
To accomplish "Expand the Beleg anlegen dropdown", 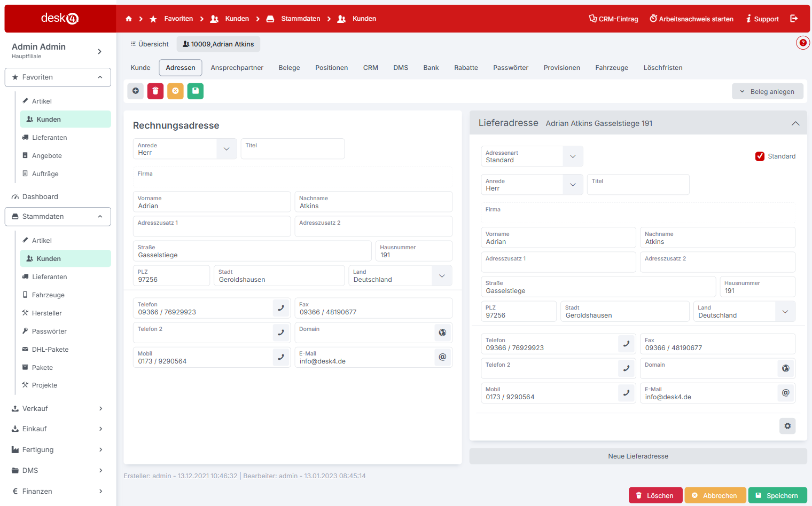I will tap(767, 91).
